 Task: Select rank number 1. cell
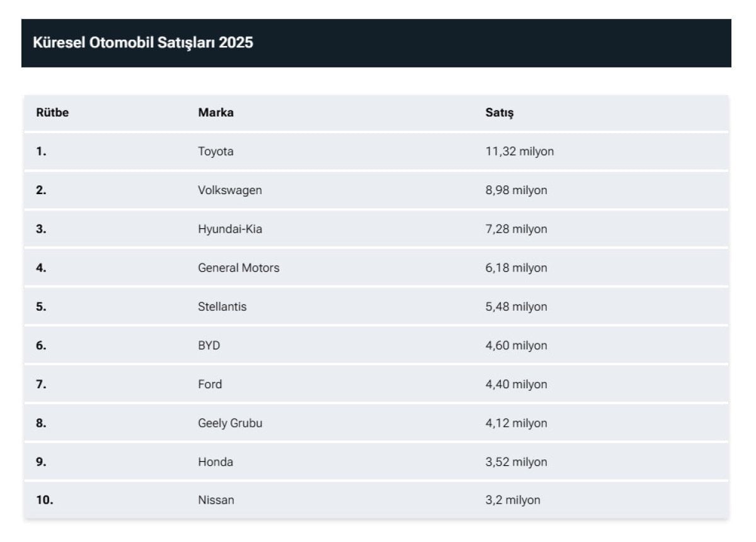pos(41,152)
